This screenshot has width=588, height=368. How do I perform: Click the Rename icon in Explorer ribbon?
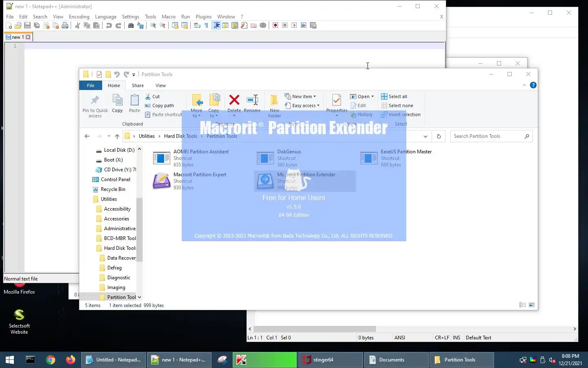(252, 100)
